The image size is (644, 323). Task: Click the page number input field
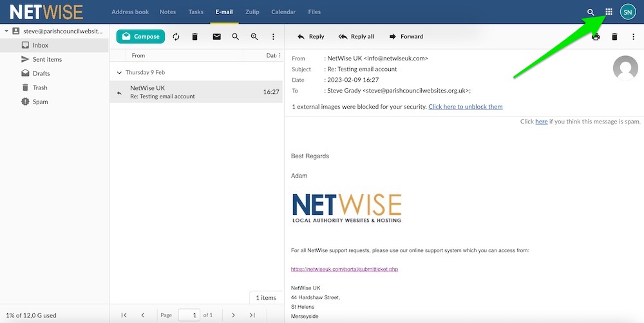tap(189, 315)
